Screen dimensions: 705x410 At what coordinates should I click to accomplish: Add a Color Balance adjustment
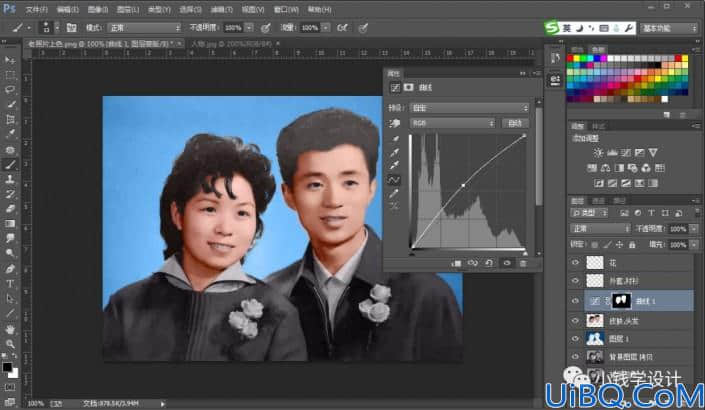click(606, 168)
